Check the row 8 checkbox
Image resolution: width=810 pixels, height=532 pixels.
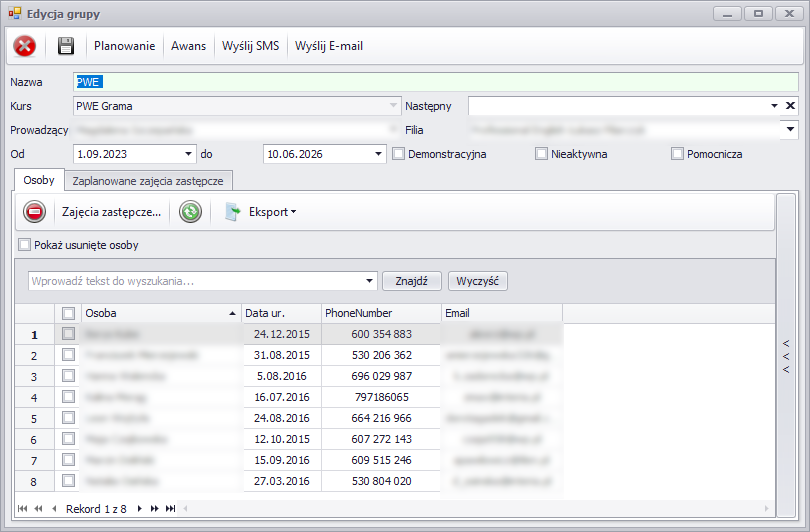pos(68,480)
